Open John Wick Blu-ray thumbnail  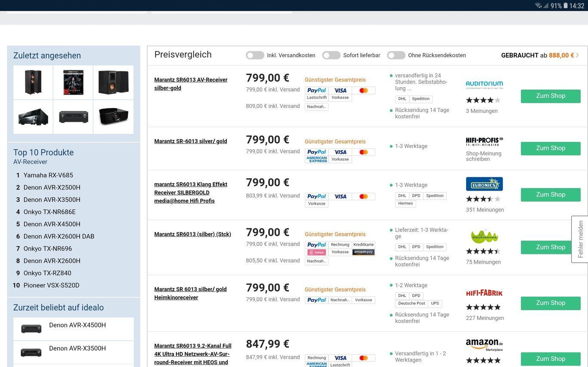click(73, 82)
